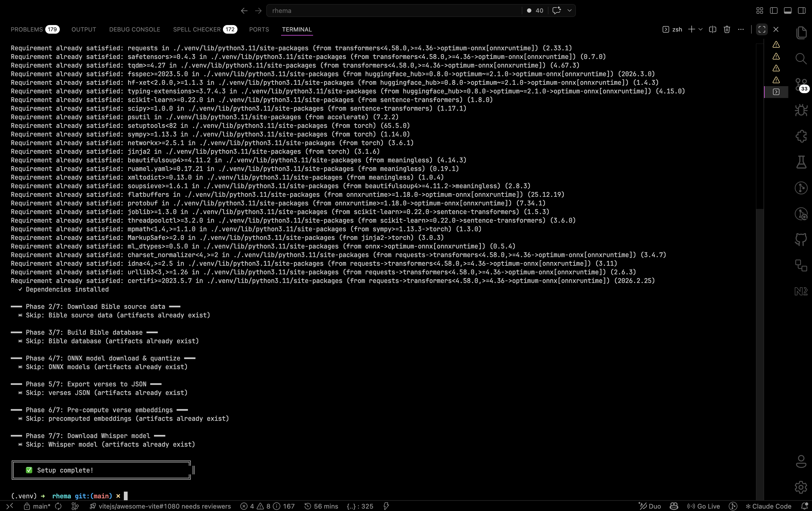This screenshot has width=812, height=511.
Task: Open terminal More Actions ellipsis
Action: [741, 29]
